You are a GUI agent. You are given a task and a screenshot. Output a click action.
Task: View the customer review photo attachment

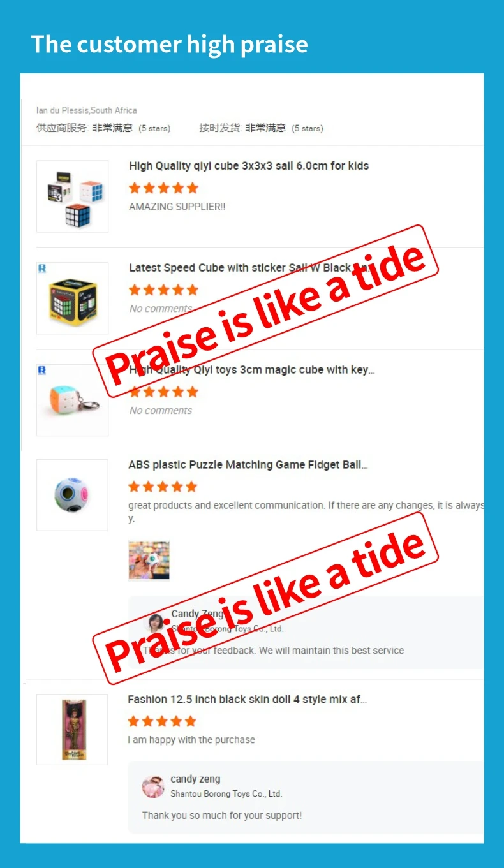pyautogui.click(x=149, y=561)
